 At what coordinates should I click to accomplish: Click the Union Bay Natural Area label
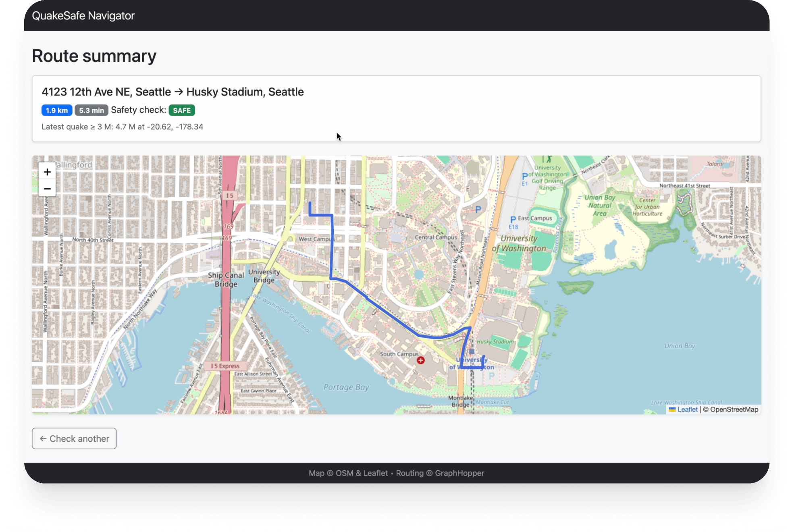600,205
